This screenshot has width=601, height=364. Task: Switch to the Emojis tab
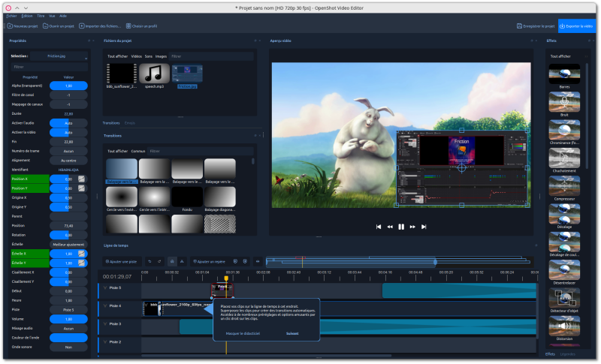coord(130,122)
